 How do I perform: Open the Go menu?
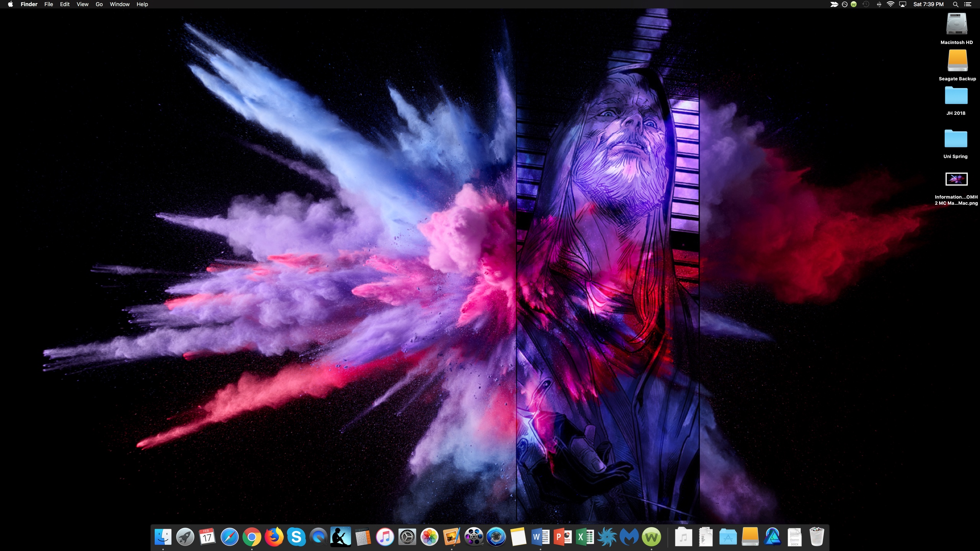[99, 4]
